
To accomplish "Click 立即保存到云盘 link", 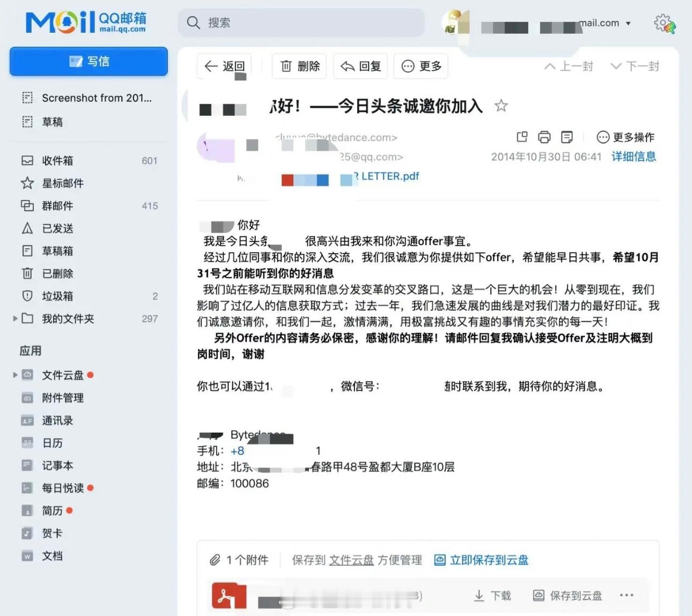I will pyautogui.click(x=481, y=560).
